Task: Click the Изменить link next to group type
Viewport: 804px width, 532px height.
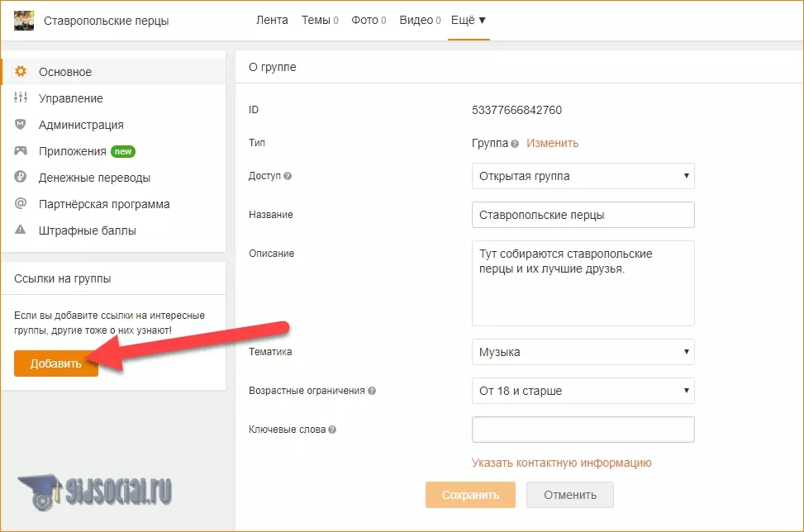Action: 552,143
